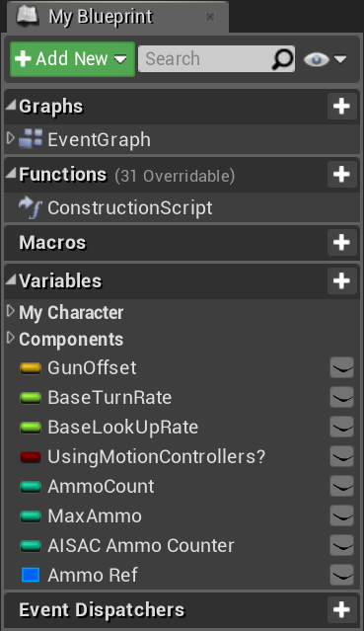Toggle AmmoCount editable eye icon

(342, 486)
